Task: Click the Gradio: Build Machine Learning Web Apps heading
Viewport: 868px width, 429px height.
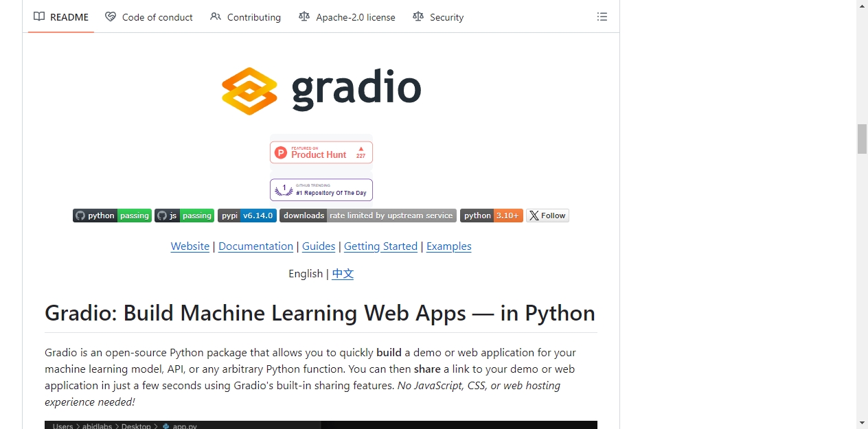Action: (x=320, y=313)
